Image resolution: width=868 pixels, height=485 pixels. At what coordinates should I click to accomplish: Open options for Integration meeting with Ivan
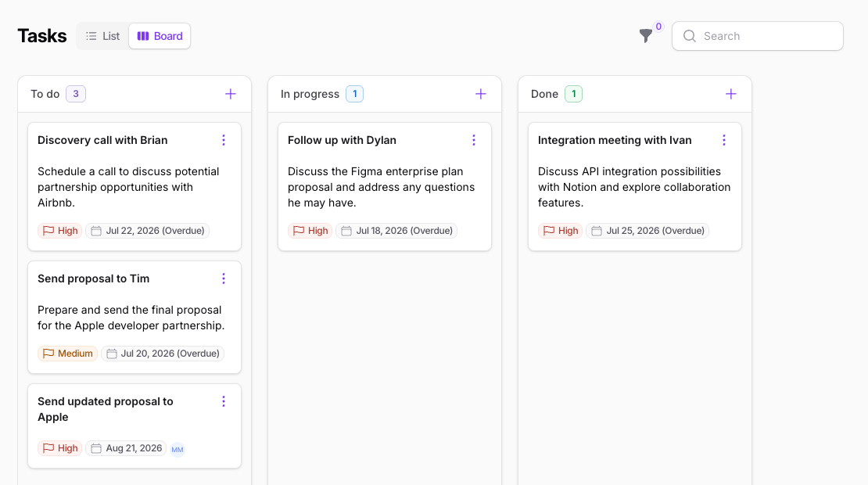coord(724,140)
